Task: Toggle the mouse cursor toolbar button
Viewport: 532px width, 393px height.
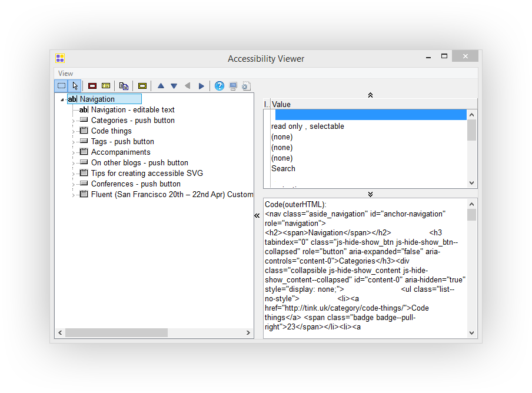Action: pos(75,86)
